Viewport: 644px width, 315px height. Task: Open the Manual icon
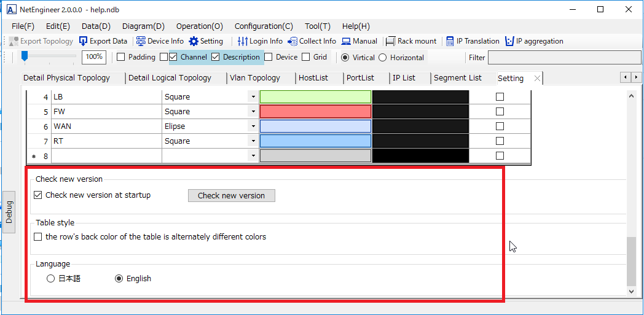[347, 41]
